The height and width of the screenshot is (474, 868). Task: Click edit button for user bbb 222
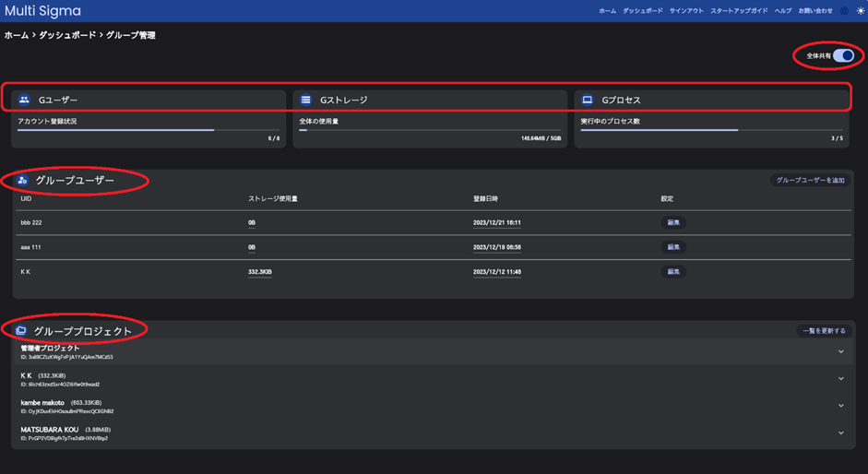673,222
